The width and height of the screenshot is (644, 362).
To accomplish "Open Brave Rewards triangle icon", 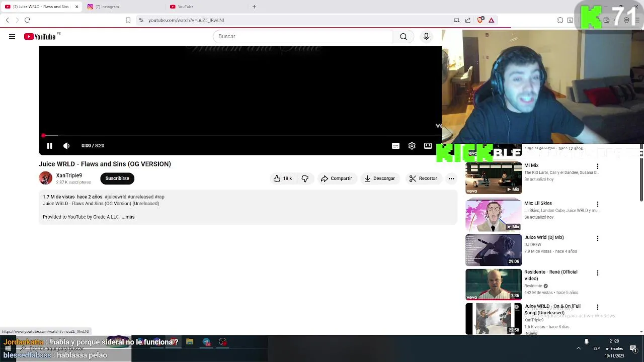I will 492,20.
